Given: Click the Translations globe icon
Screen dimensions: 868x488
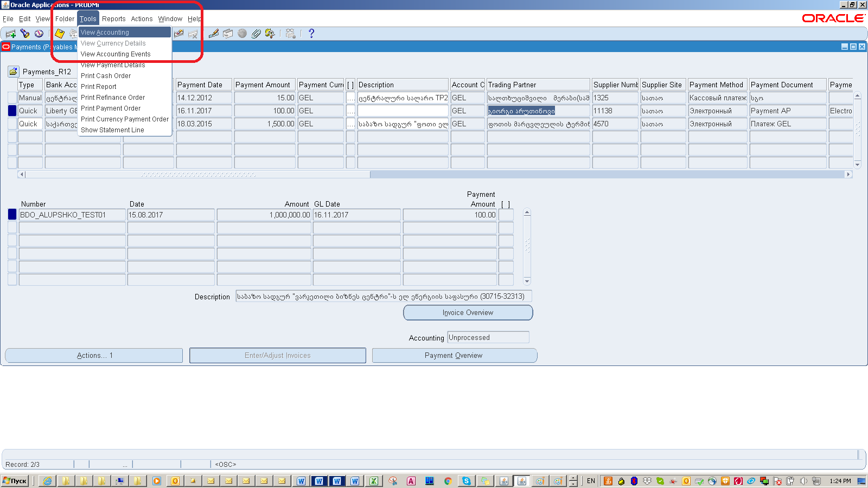Looking at the screenshot, I should coord(241,33).
